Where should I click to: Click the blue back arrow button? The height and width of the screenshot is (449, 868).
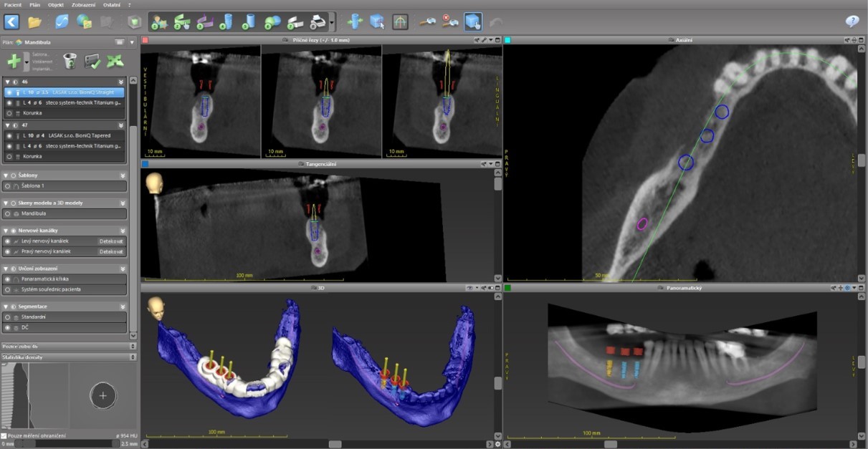[11, 21]
